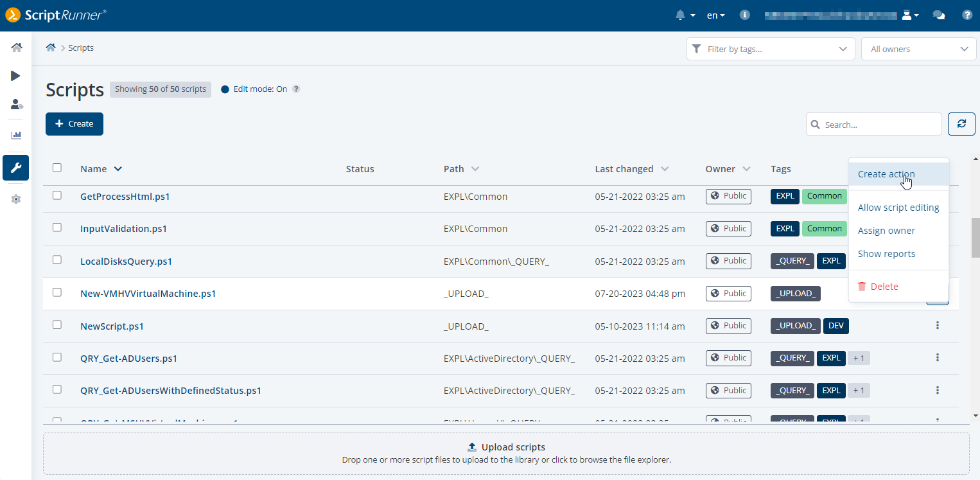This screenshot has width=980, height=480.
Task: Click the settings gear icon in sidebar
Action: click(x=16, y=199)
